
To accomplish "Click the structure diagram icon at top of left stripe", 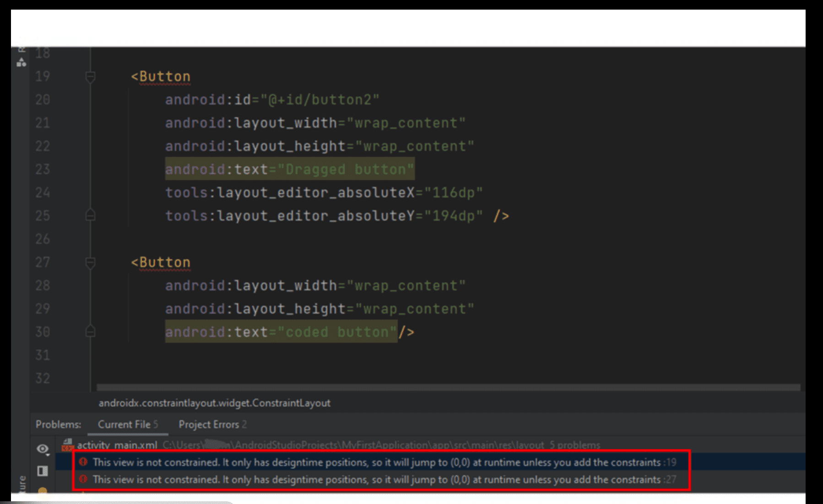I will coord(22,63).
